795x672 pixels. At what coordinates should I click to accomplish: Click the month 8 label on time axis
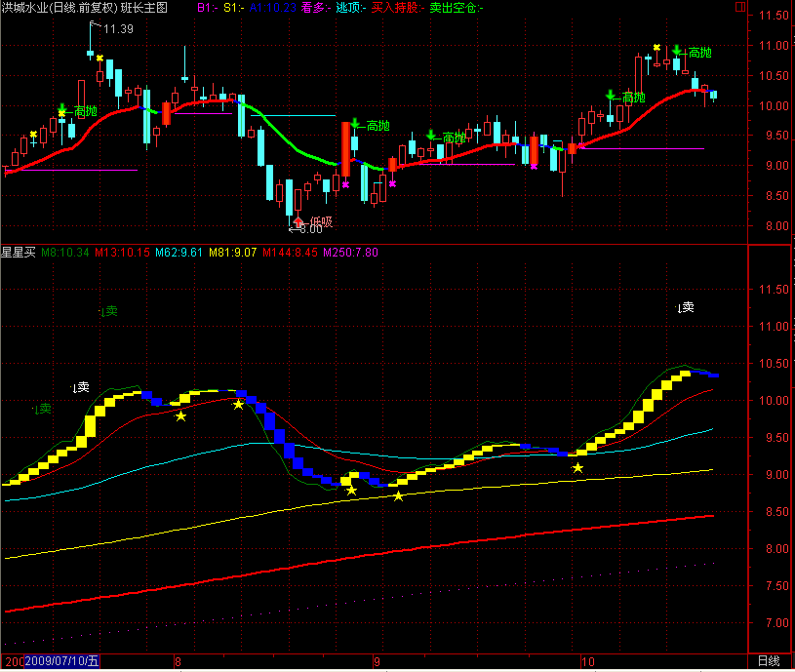(x=178, y=661)
